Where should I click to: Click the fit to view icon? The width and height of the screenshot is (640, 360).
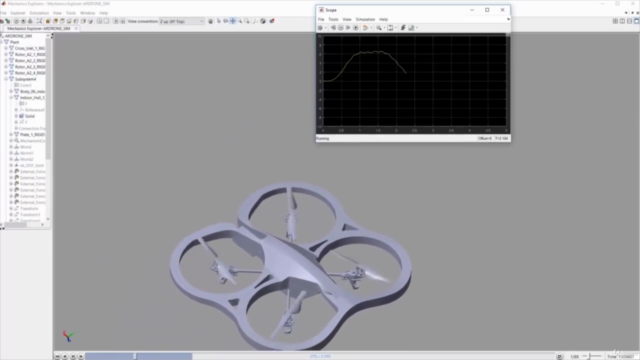click(x=39, y=21)
